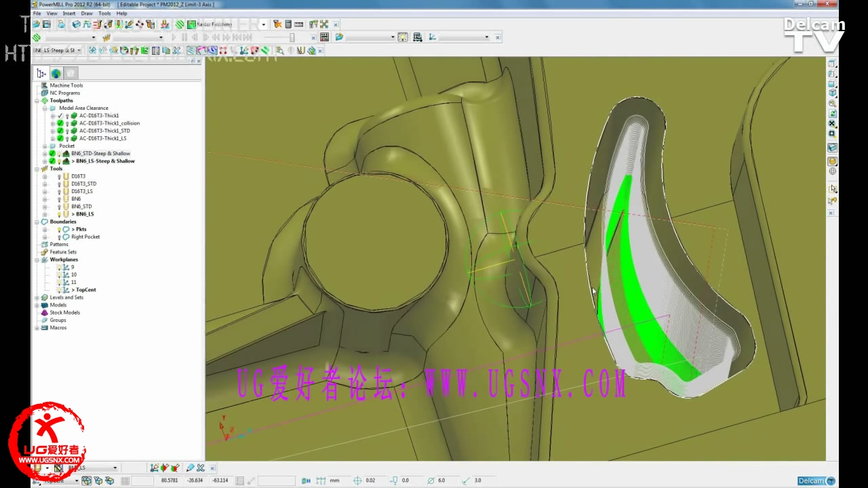This screenshot has width=868, height=488.
Task: Toggle light bulb for workplane 10
Action: pos(59,274)
